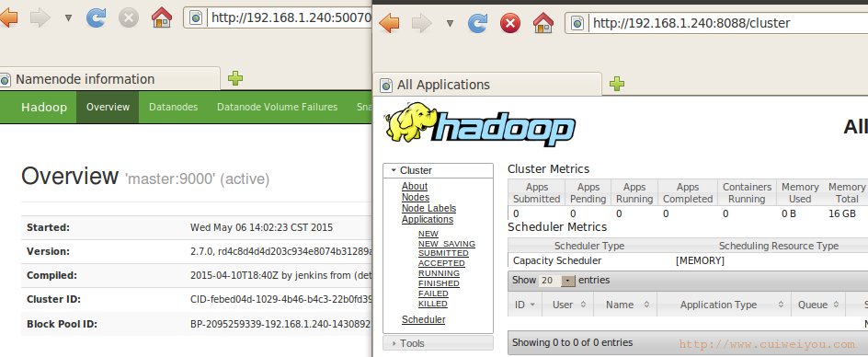
Task: Click the URL bar showing 192.168.1.240:8088/cluster
Action: 716,23
